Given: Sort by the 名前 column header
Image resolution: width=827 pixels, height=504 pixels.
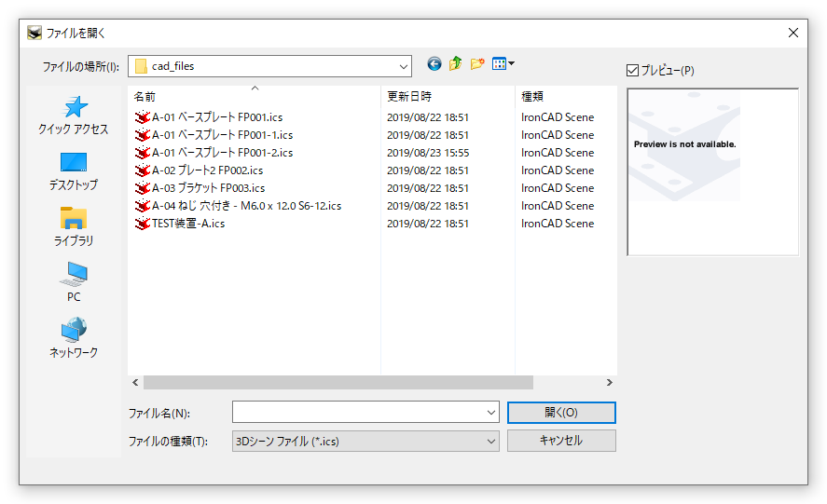Looking at the screenshot, I should coord(254,97).
